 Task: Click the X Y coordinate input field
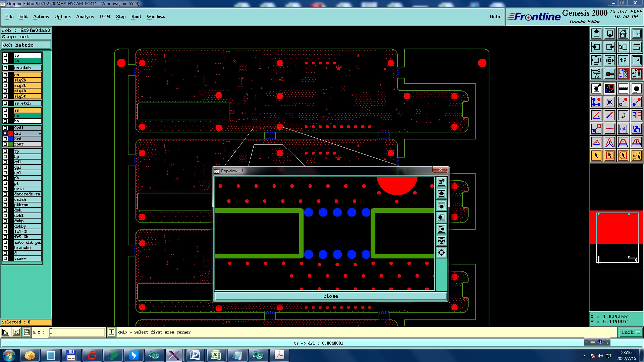pyautogui.click(x=77, y=332)
